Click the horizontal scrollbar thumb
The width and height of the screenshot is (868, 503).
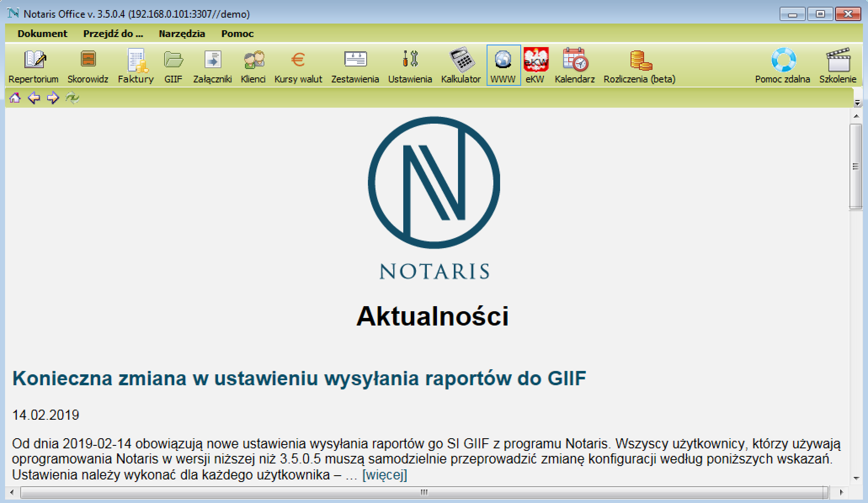pyautogui.click(x=424, y=492)
